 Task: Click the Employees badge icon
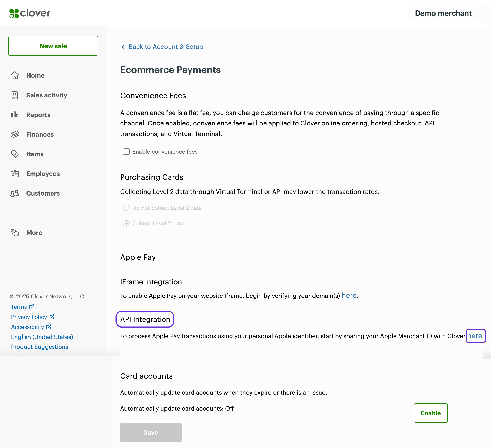click(15, 174)
